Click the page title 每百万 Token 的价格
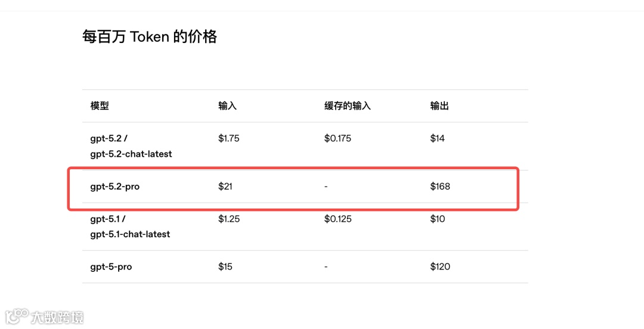Viewport: 644px width, 329px height. [150, 36]
